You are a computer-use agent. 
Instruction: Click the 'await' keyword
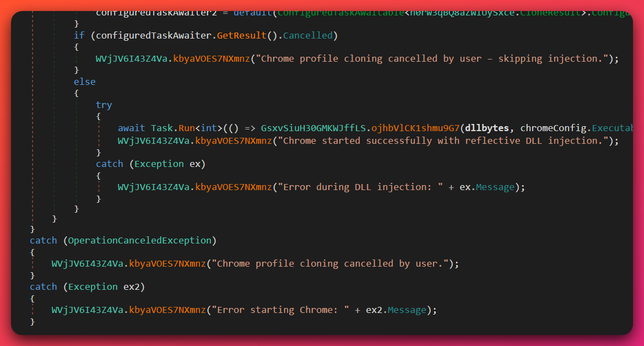coord(132,128)
